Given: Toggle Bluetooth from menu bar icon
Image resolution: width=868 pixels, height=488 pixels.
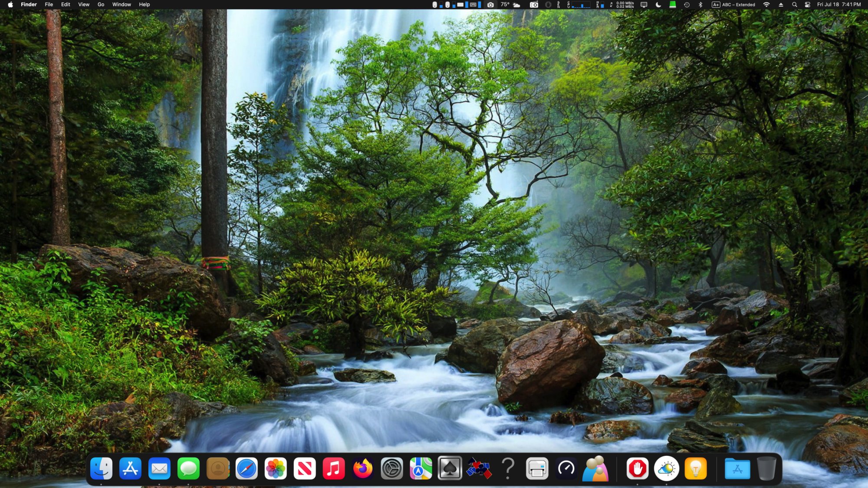Looking at the screenshot, I should pyautogui.click(x=700, y=5).
